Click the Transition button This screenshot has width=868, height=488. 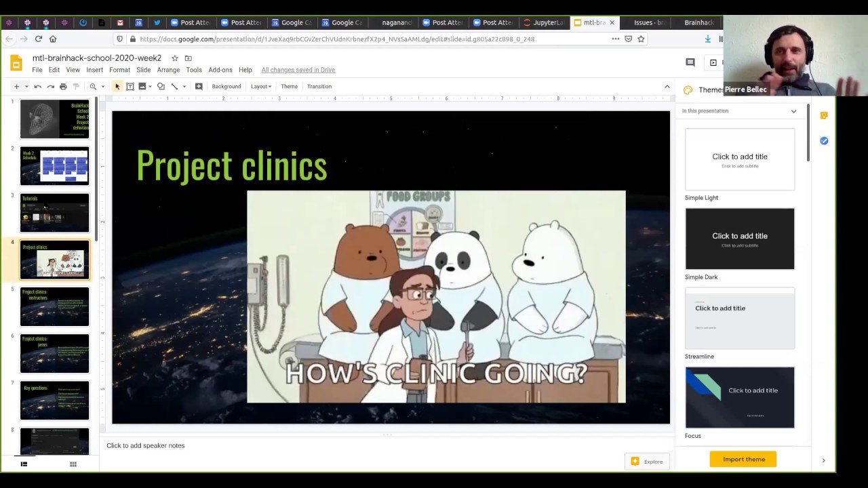click(319, 87)
